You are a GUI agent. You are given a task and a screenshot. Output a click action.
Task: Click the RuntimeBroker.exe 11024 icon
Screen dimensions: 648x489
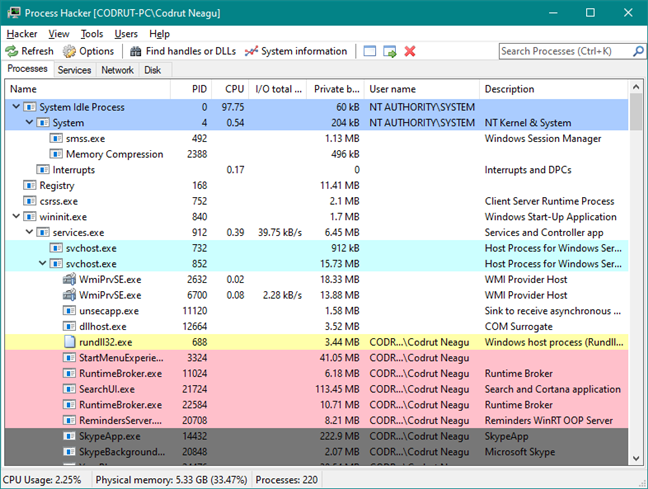(69, 373)
